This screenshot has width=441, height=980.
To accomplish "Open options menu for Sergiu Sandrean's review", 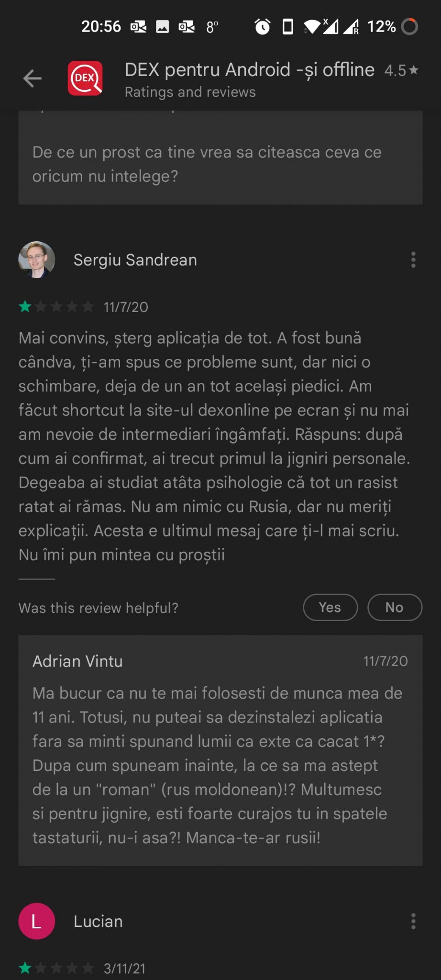I will pos(413,260).
